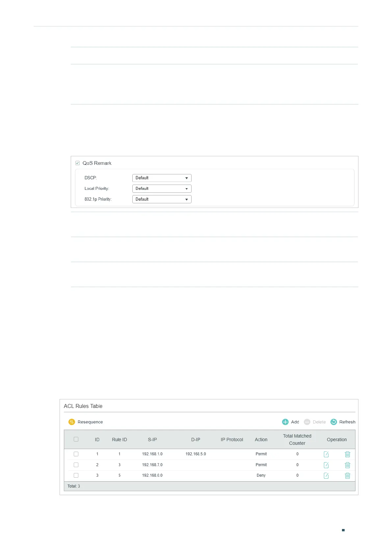The width and height of the screenshot is (392, 554).
Task: Click Permit in the 192.168.1.0 row
Action: (261, 454)
